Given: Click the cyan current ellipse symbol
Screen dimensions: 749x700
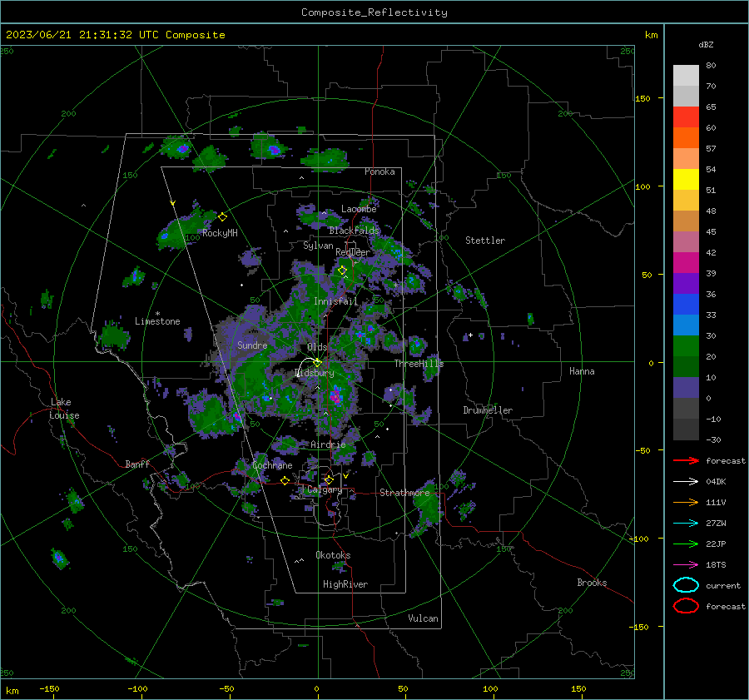Looking at the screenshot, I should (686, 585).
